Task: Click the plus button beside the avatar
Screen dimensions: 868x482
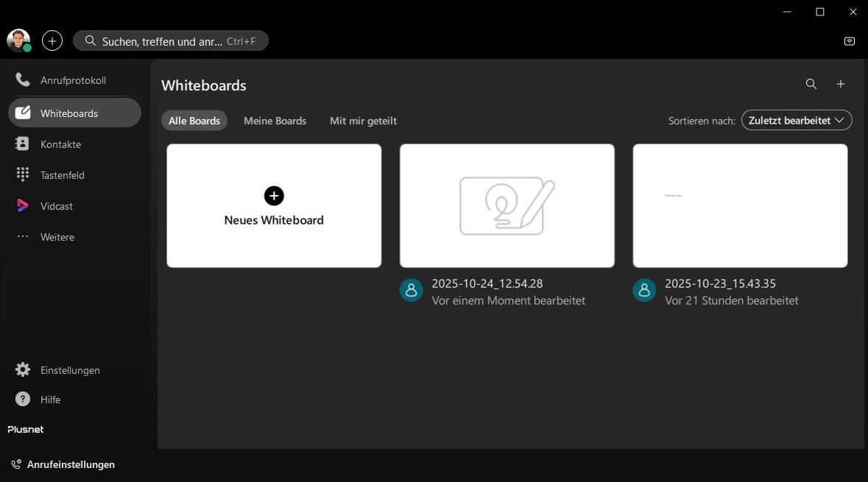Action: pyautogui.click(x=52, y=40)
